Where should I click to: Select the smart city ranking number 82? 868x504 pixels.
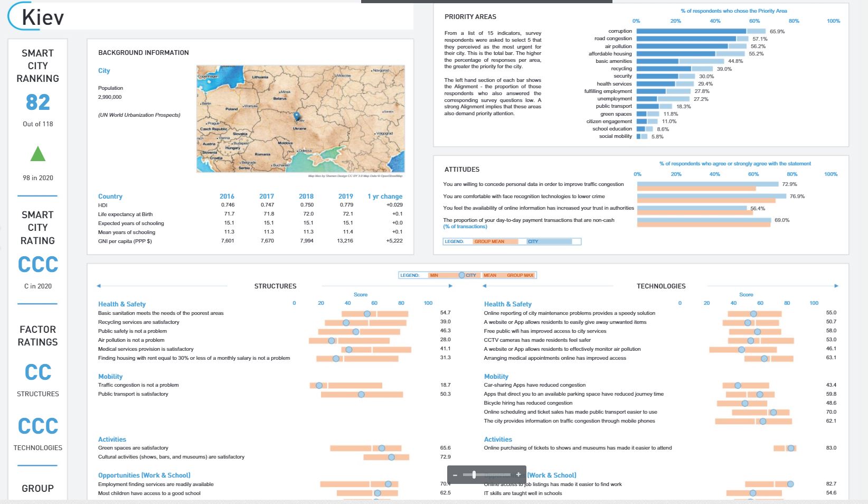point(38,102)
